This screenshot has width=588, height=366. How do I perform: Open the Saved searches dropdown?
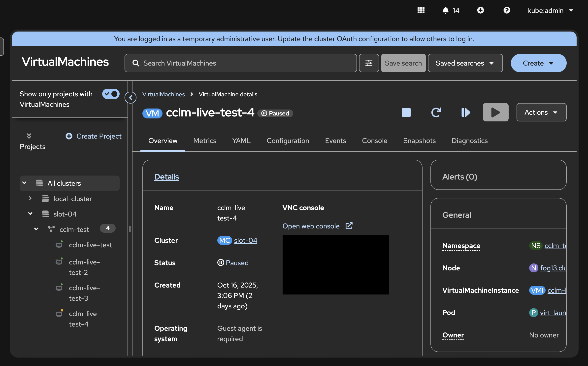click(x=465, y=63)
